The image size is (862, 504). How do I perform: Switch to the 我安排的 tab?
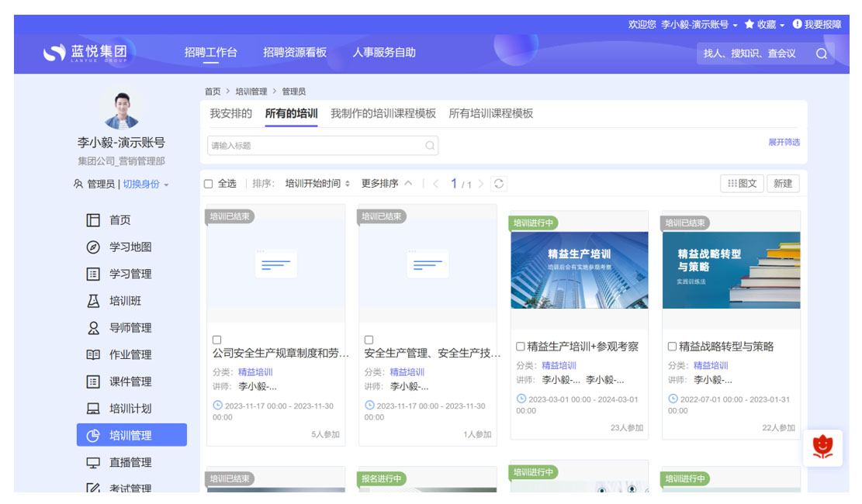(x=230, y=113)
